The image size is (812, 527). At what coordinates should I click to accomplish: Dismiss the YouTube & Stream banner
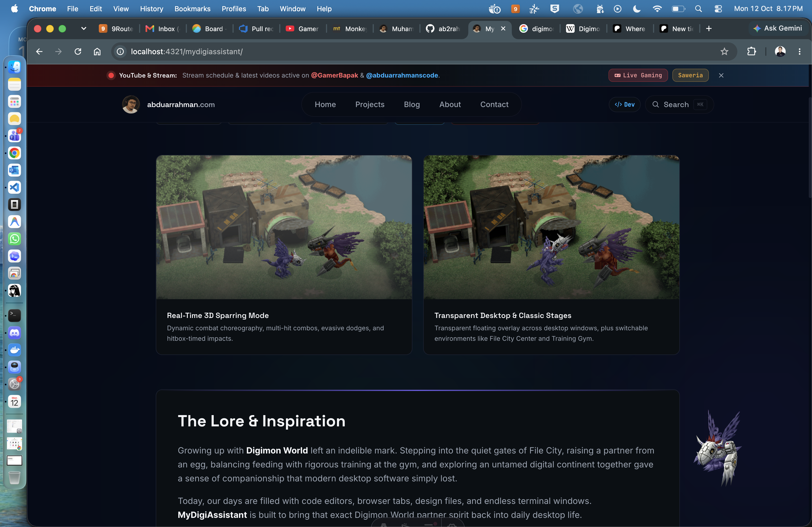pos(721,75)
